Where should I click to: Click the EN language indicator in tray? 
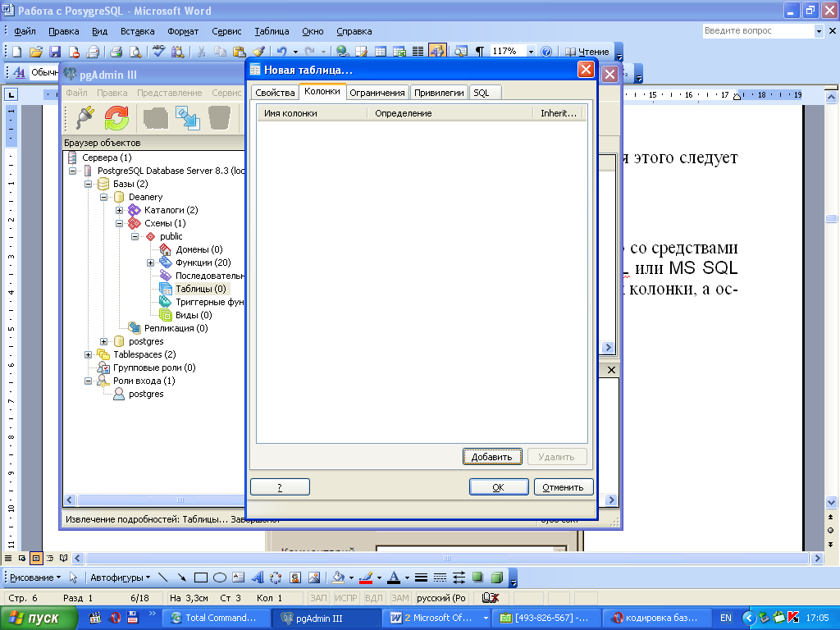pyautogui.click(x=726, y=618)
